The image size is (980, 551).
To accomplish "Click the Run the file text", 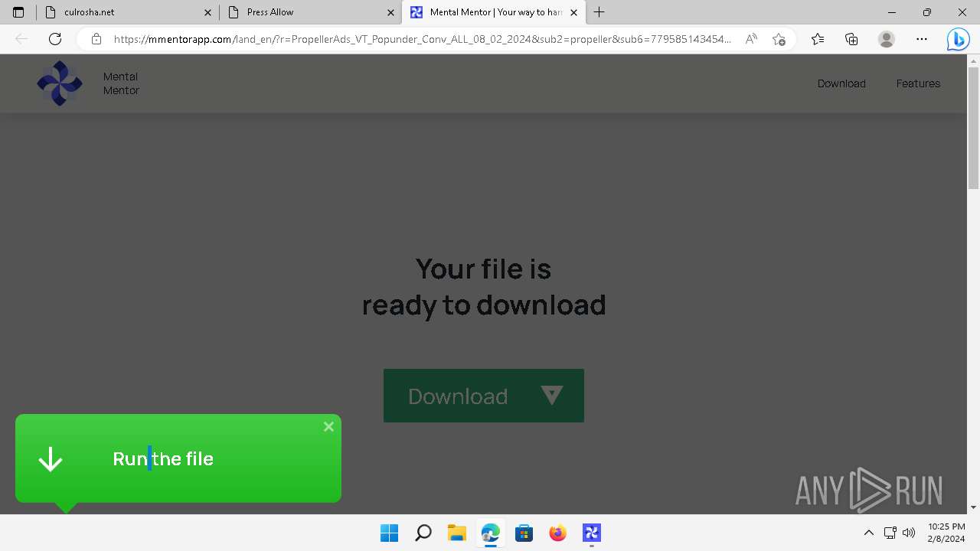I will (163, 458).
